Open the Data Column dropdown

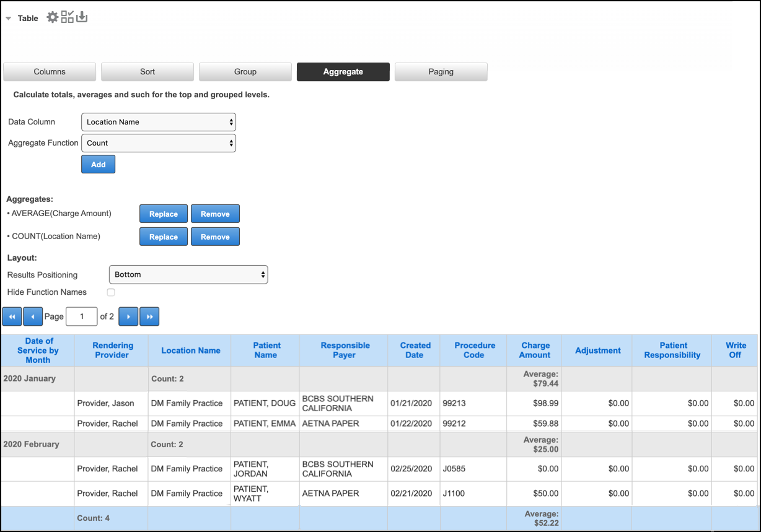[x=159, y=122]
